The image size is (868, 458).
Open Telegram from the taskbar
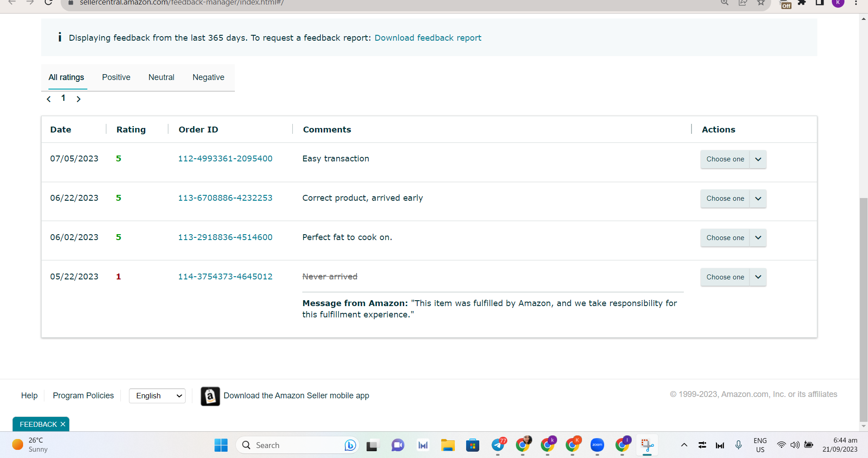click(x=498, y=445)
